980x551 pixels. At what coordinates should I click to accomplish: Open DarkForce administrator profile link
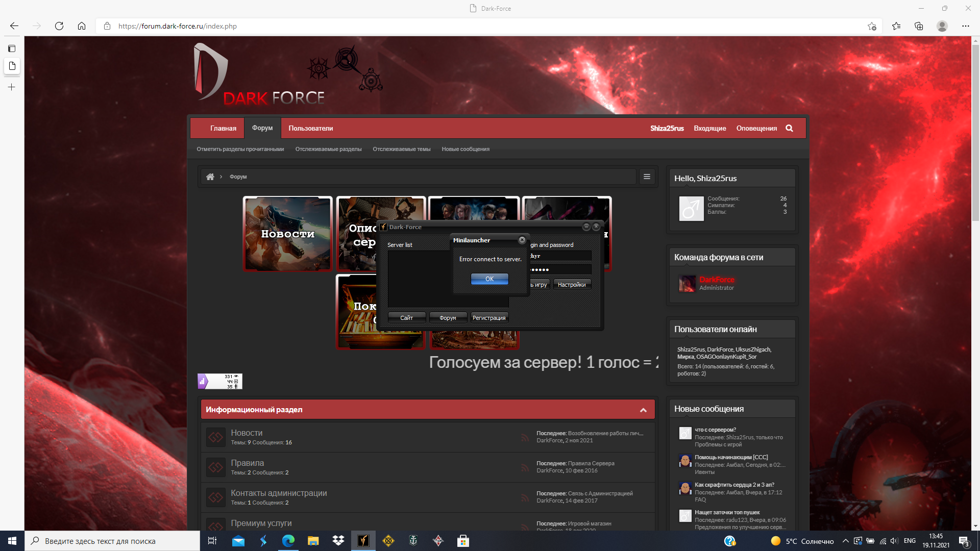pyautogui.click(x=717, y=280)
